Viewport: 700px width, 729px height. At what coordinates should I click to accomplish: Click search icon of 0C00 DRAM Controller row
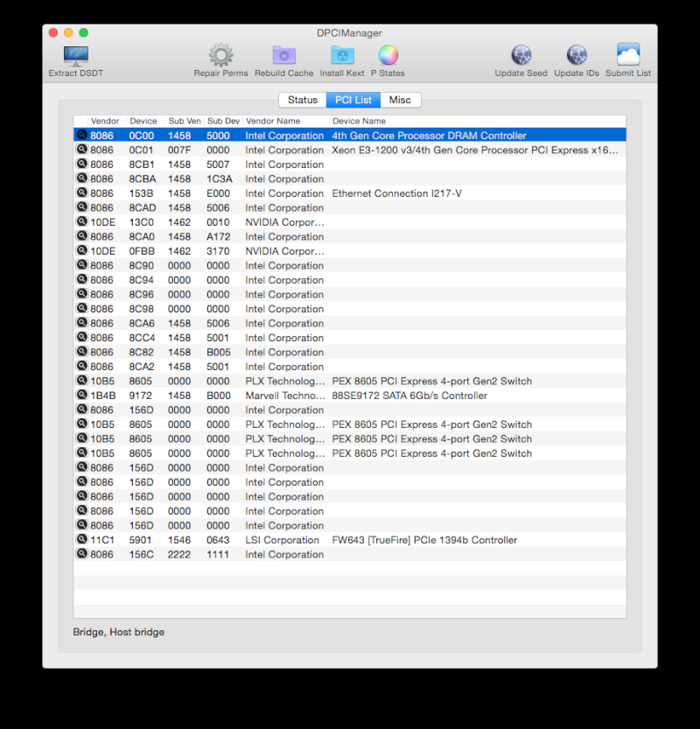pos(81,135)
